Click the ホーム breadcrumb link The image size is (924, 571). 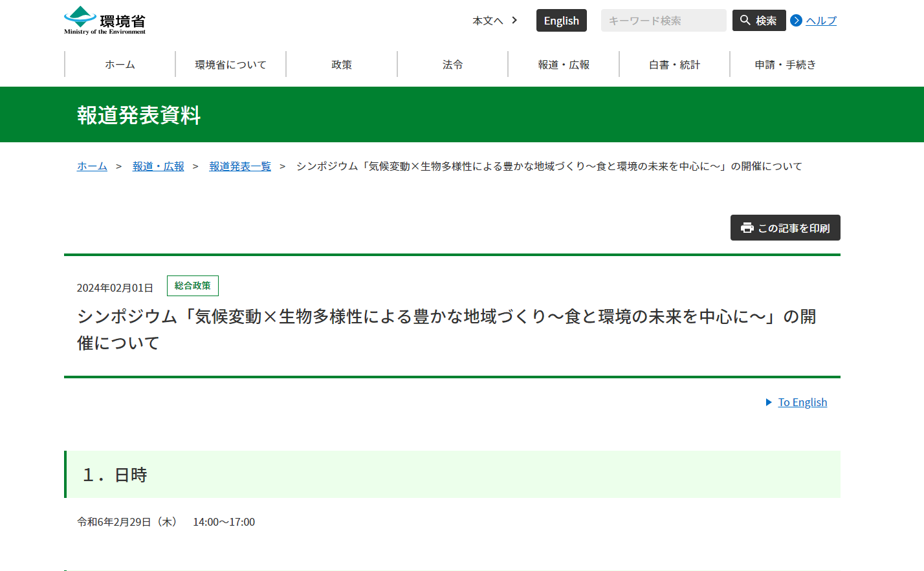tap(92, 166)
